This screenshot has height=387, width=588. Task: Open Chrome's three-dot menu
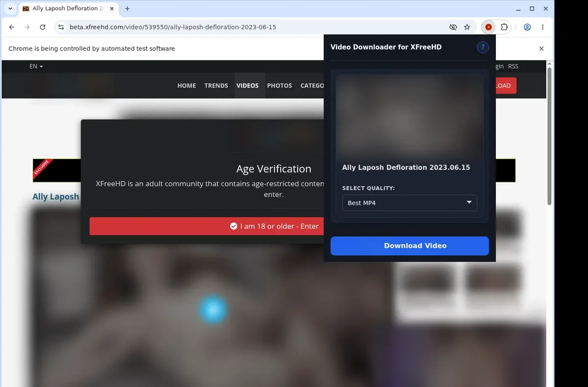(542, 27)
